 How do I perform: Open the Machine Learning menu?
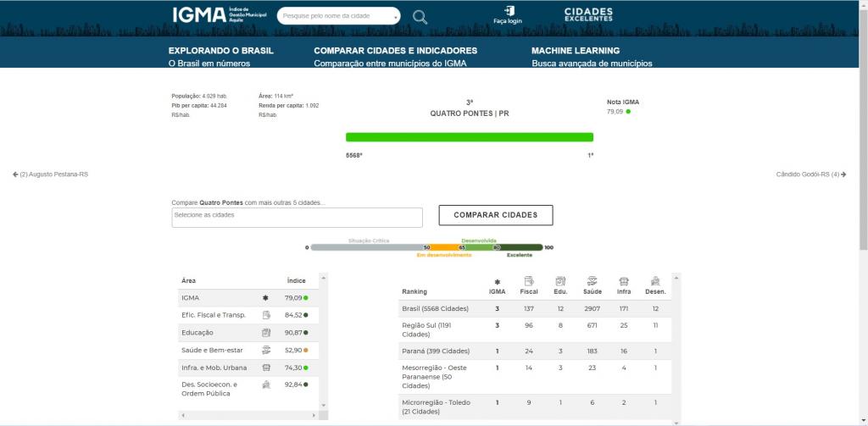tap(576, 50)
